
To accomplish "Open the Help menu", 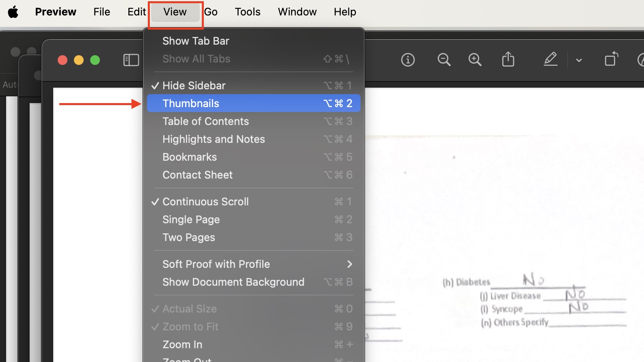I will click(345, 12).
